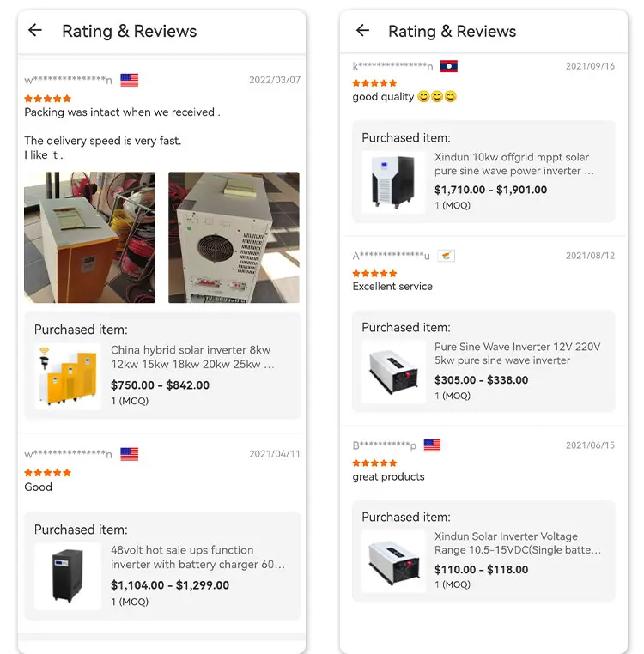Click the $1,710.00 – $1,901.00 price

(490, 190)
